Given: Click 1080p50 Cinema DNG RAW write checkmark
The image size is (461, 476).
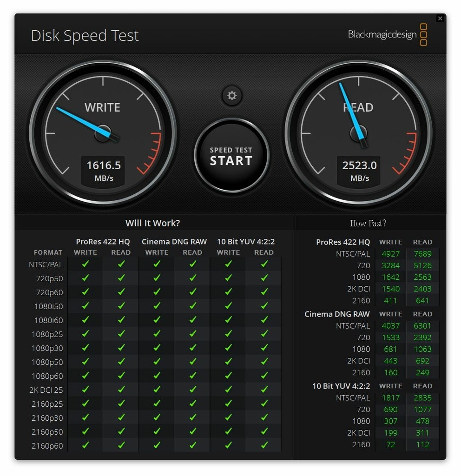Looking at the screenshot, I should pos(157,362).
